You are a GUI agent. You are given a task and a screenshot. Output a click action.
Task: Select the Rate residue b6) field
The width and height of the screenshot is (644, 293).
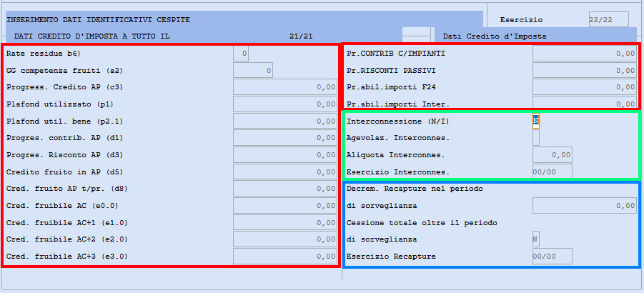coord(241,54)
